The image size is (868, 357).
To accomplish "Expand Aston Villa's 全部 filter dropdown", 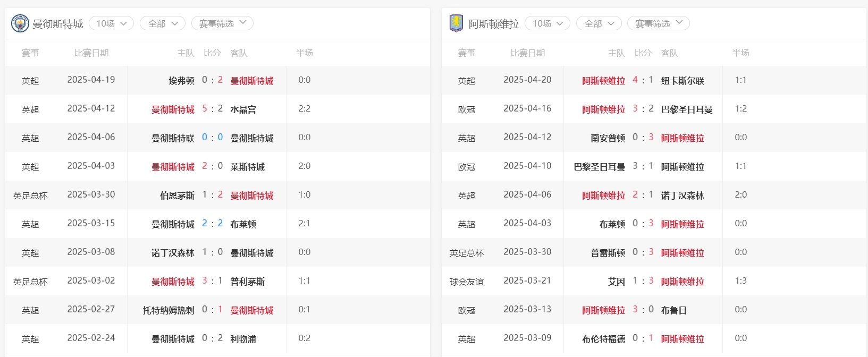I will [599, 23].
